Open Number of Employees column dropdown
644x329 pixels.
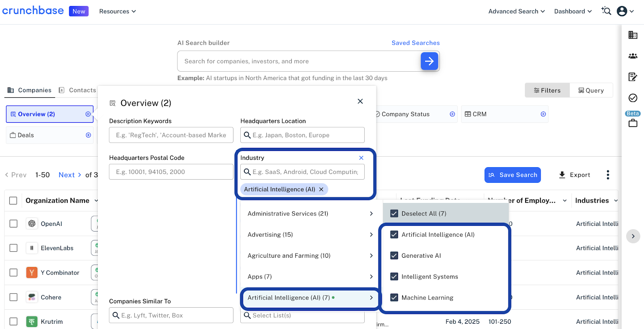(565, 201)
